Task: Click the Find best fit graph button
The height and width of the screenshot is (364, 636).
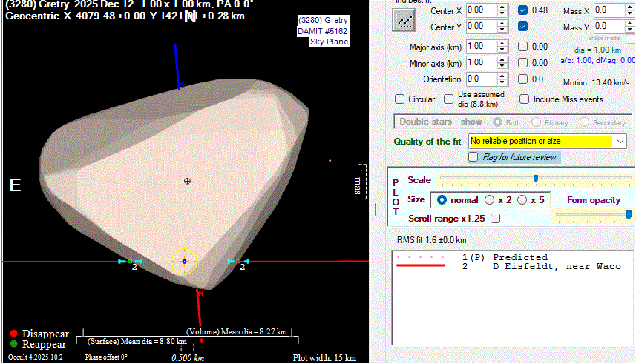Action: [x=404, y=19]
